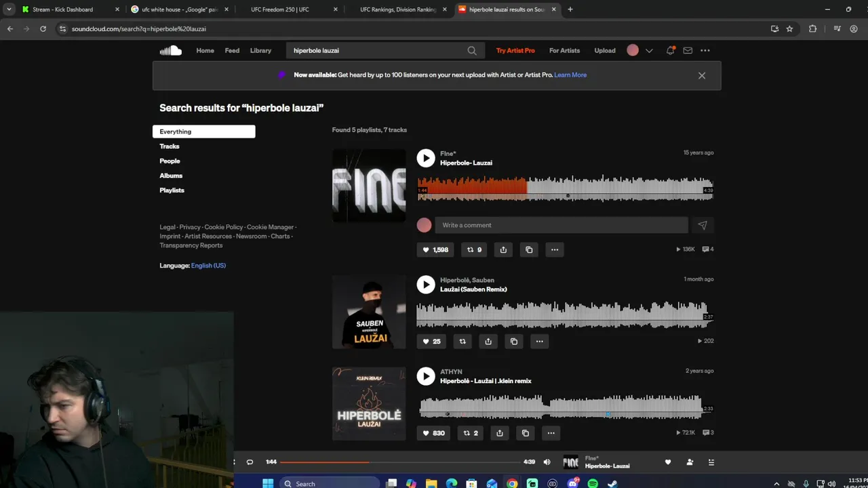Click the Upload button
The width and height of the screenshot is (868, 488).
tap(605, 50)
